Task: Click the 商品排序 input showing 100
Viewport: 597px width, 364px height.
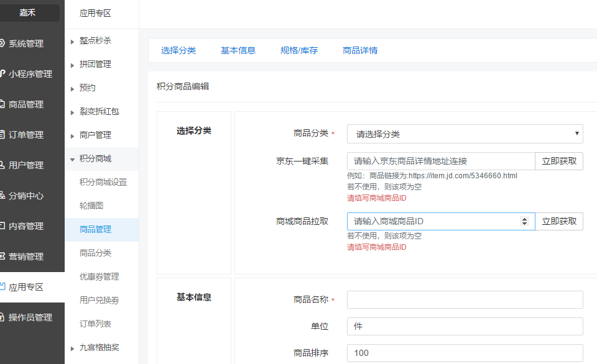Action: pos(465,353)
